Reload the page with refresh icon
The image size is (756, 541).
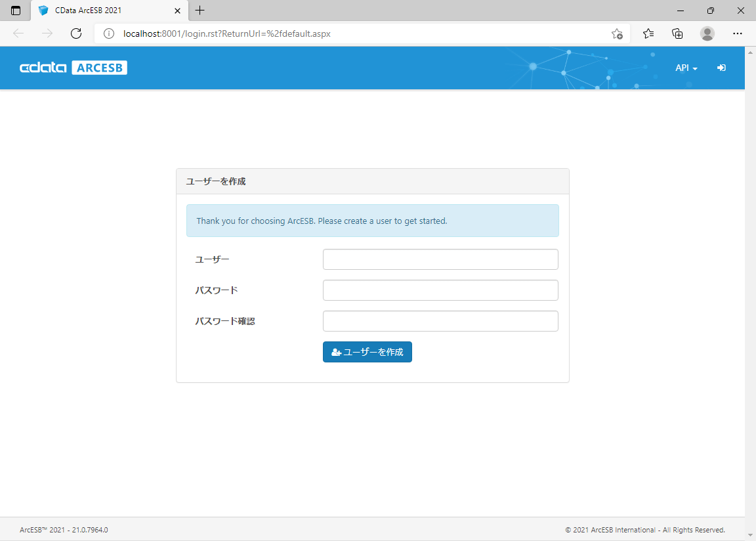click(75, 33)
